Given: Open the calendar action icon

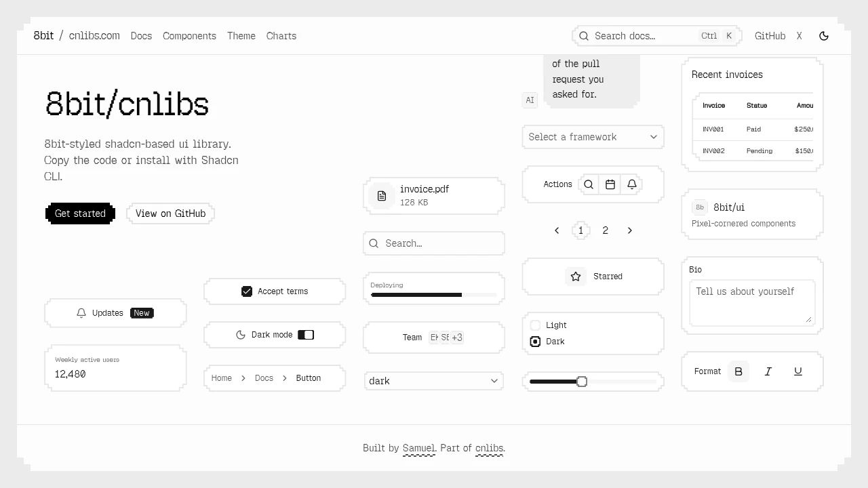Looking at the screenshot, I should click(610, 184).
